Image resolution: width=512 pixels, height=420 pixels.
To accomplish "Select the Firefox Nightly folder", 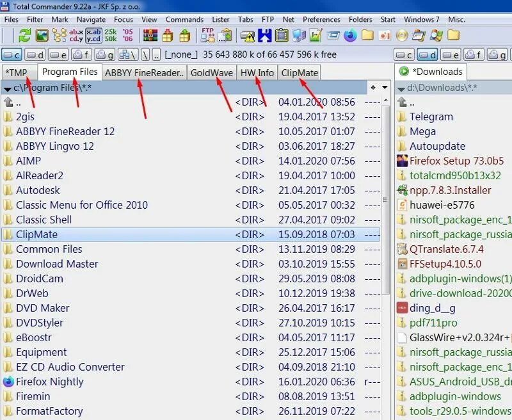I will [x=191, y=382].
